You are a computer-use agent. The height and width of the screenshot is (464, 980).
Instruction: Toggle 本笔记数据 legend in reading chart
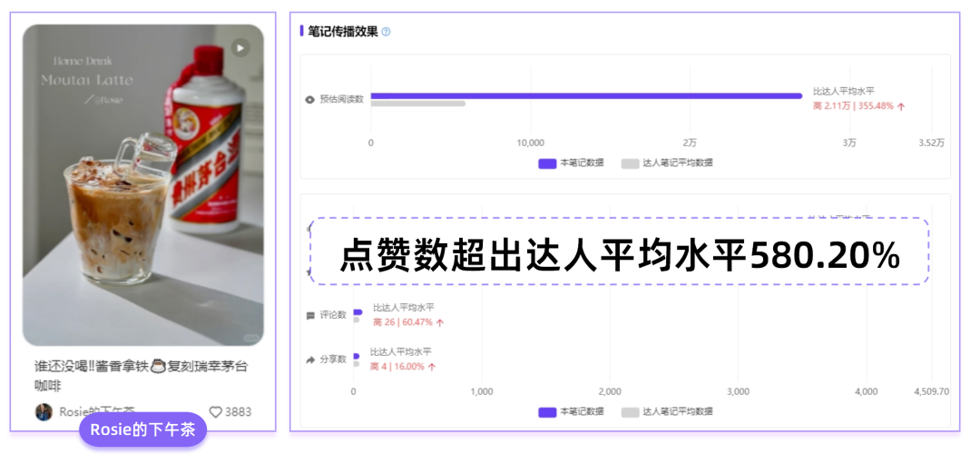pyautogui.click(x=572, y=163)
